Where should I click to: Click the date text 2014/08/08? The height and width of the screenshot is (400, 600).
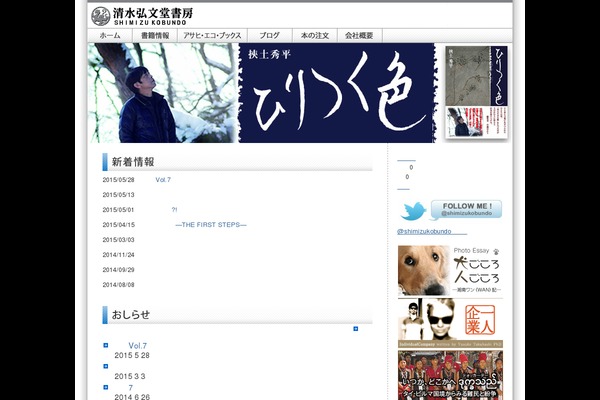pyautogui.click(x=119, y=285)
